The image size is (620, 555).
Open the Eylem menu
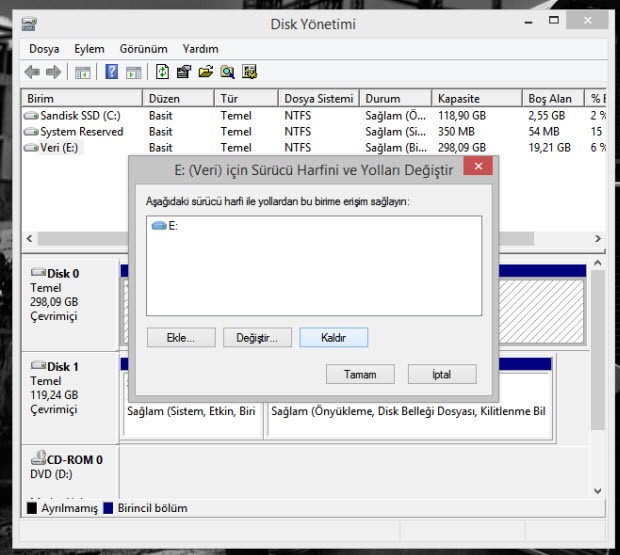[89, 48]
